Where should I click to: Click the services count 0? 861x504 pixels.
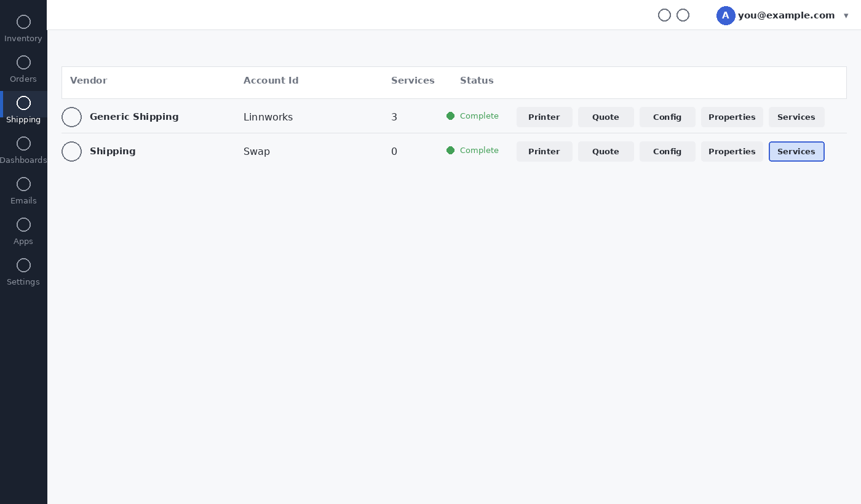[x=394, y=151]
